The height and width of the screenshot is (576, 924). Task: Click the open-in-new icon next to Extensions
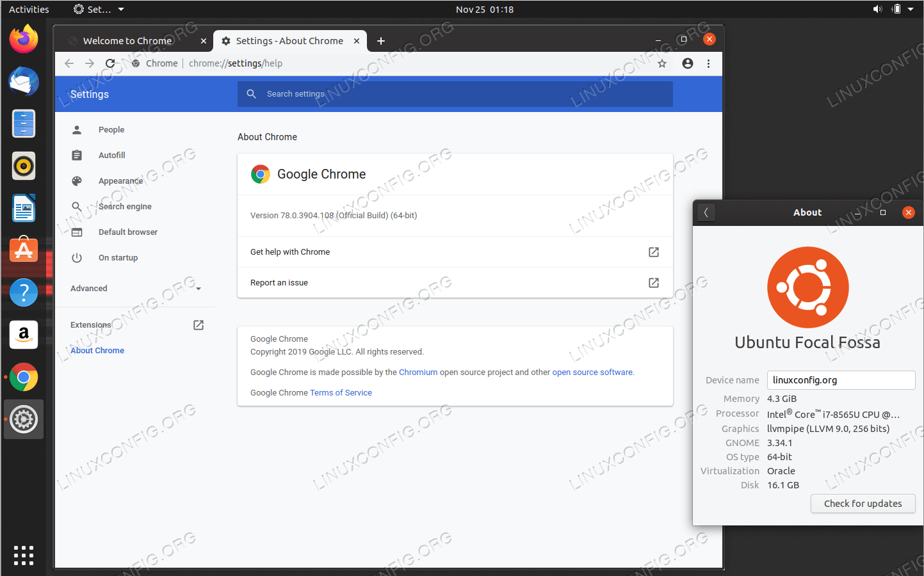coord(199,325)
